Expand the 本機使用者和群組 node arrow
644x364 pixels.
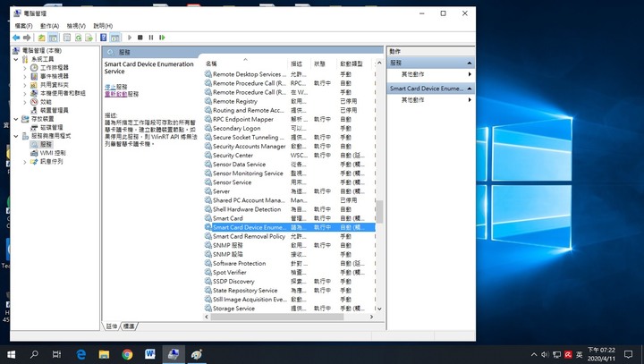coord(25,94)
